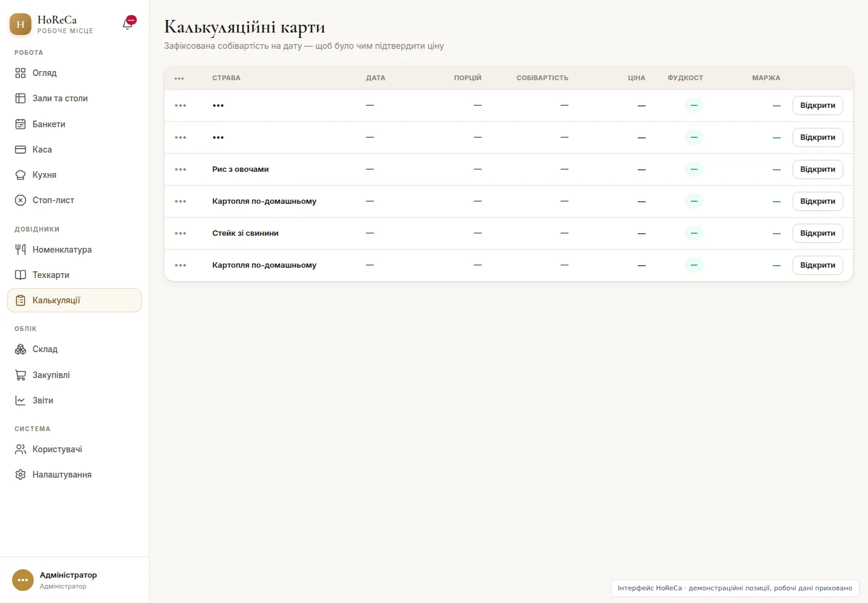Click the Користувачі people icon
This screenshot has width=868, height=603.
click(x=20, y=449)
